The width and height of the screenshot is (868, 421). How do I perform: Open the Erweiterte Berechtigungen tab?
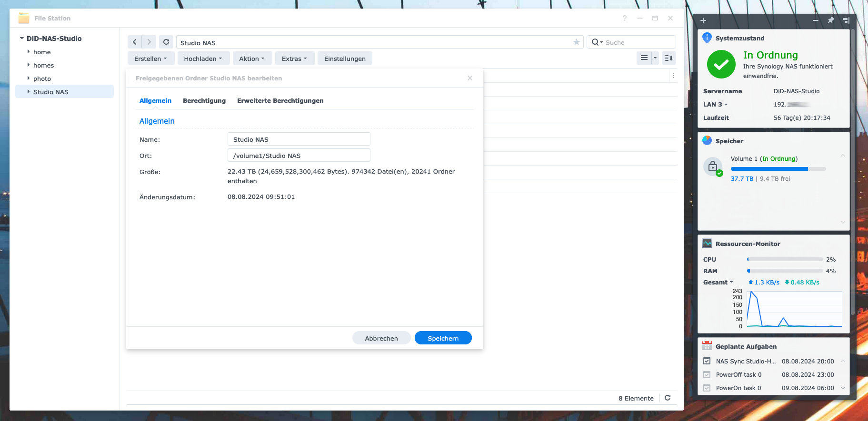(x=280, y=100)
